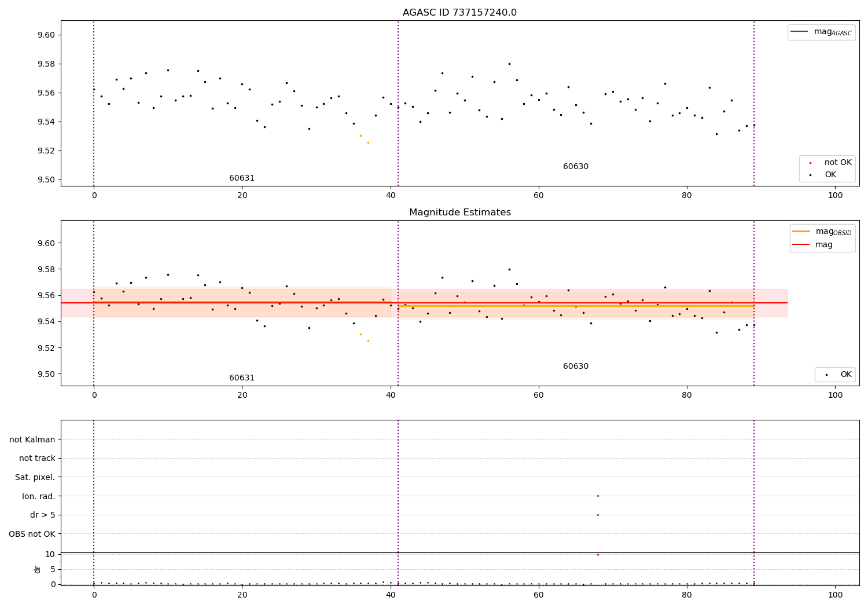Click the 'not track' y-axis label
The image size is (868, 608).
click(37, 459)
